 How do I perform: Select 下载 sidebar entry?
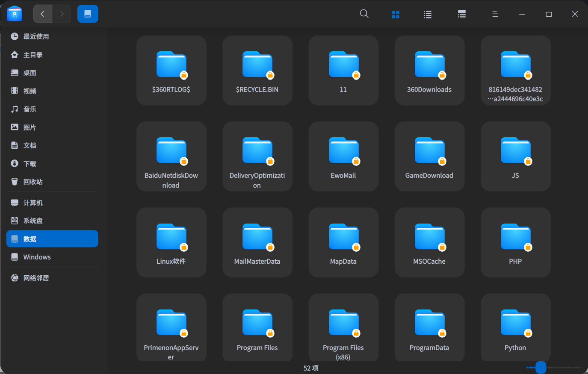[x=52, y=164]
